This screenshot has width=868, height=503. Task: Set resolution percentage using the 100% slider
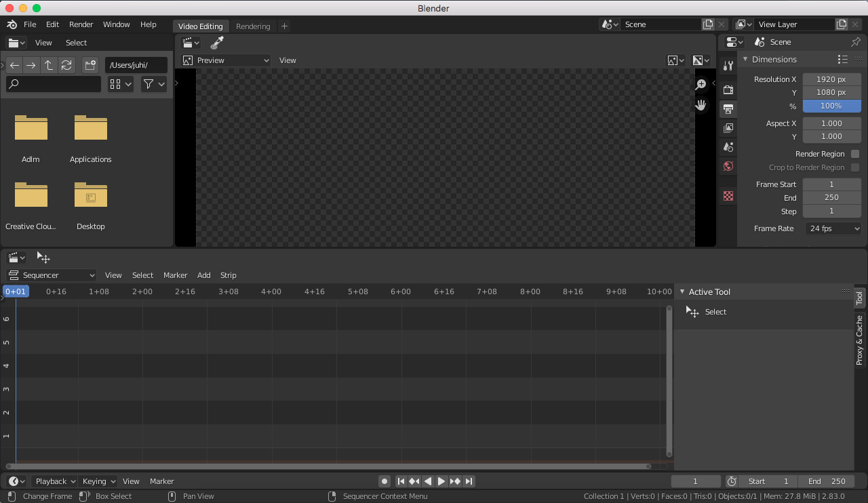831,106
